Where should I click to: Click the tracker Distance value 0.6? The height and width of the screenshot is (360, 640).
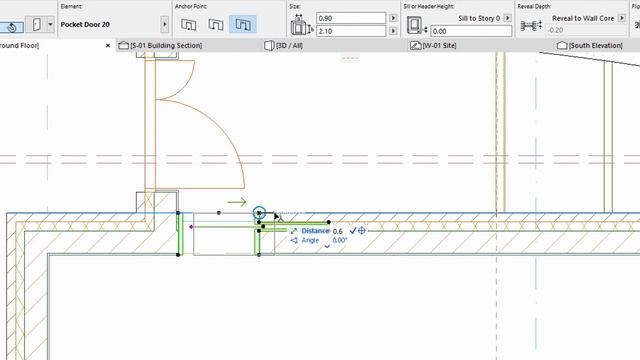coord(338,231)
